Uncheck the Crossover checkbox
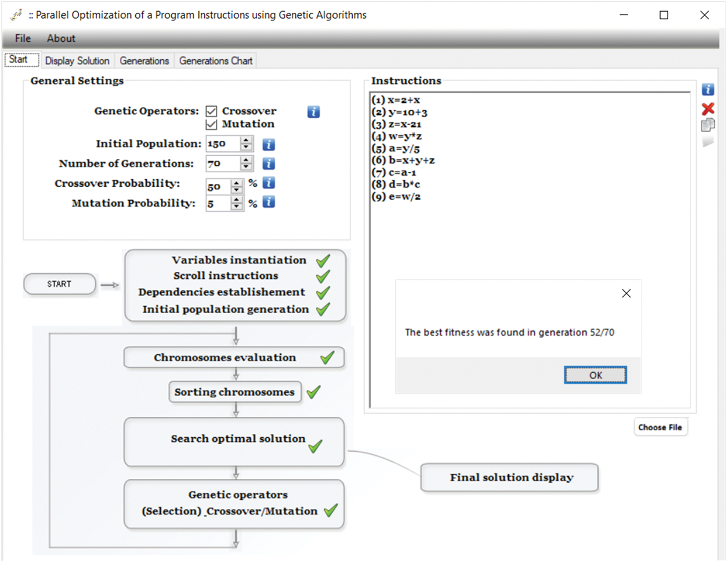728x563 pixels. click(212, 111)
